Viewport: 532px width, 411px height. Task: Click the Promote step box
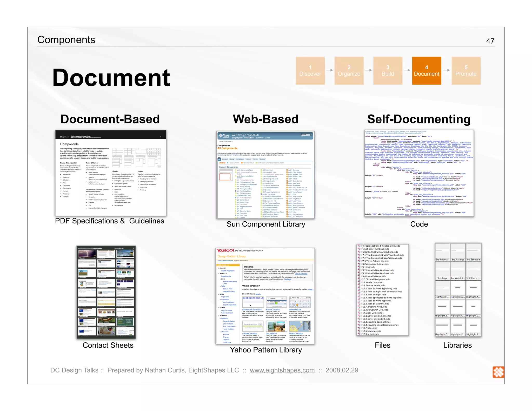tap(466, 71)
